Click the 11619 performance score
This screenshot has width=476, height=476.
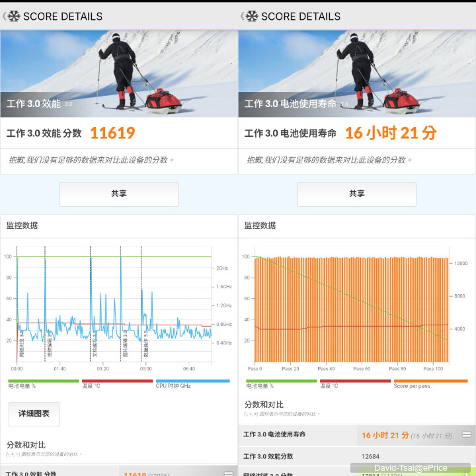tap(112, 133)
